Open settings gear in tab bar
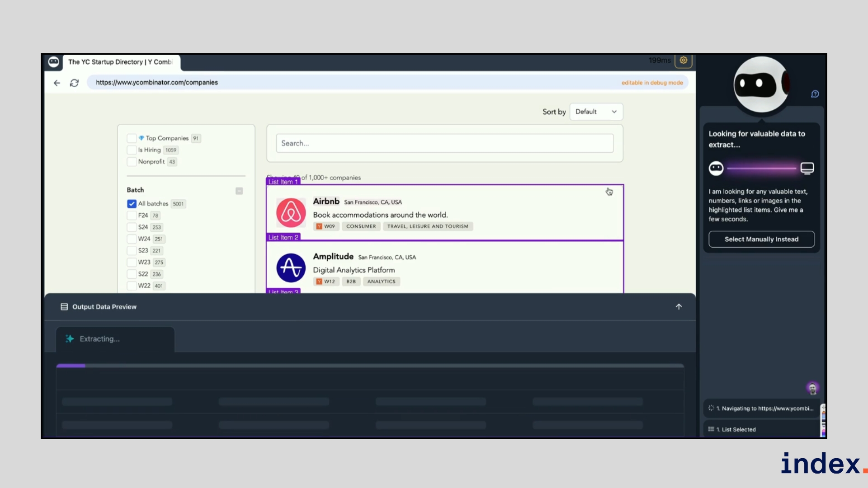This screenshot has height=488, width=868. (x=683, y=60)
